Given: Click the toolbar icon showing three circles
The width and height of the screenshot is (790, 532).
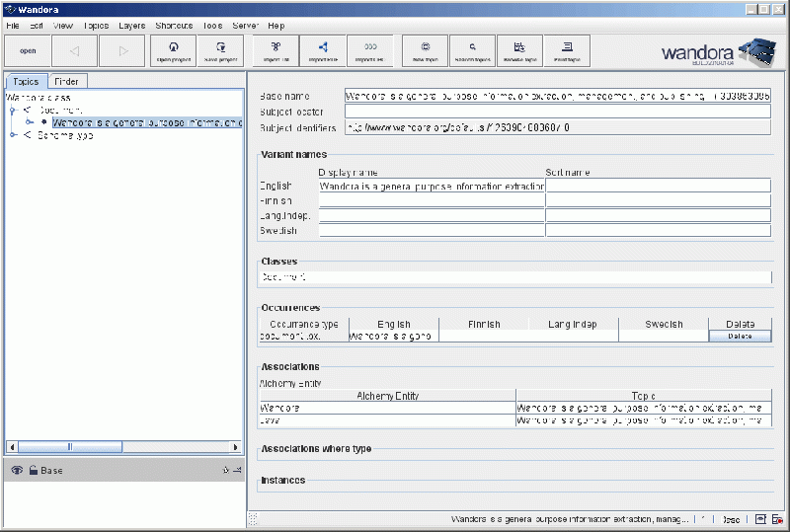Looking at the screenshot, I should pyautogui.click(x=370, y=51).
